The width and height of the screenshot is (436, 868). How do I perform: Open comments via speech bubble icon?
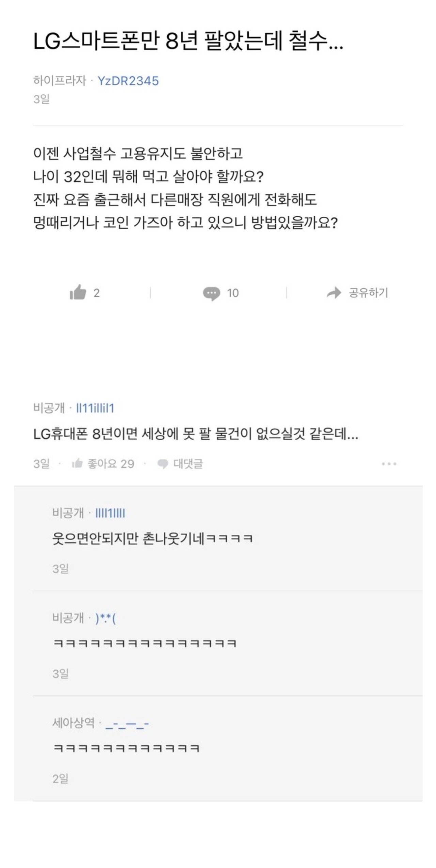coord(211,293)
